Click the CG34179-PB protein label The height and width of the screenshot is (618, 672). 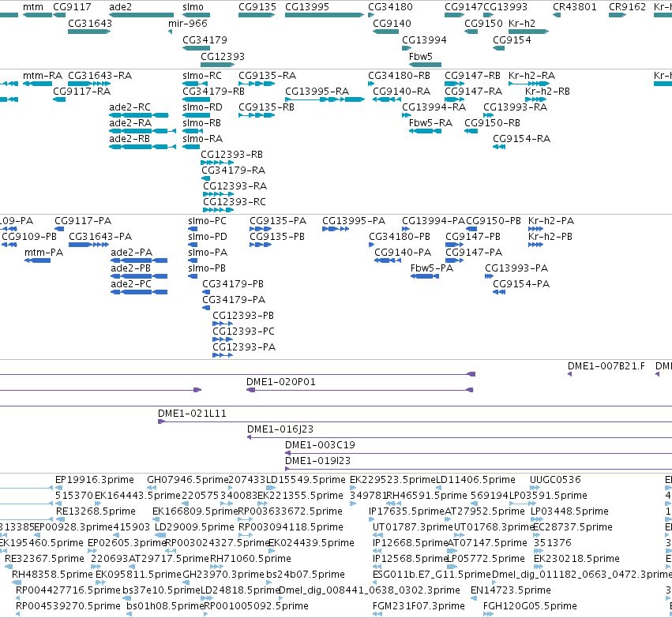(233, 284)
